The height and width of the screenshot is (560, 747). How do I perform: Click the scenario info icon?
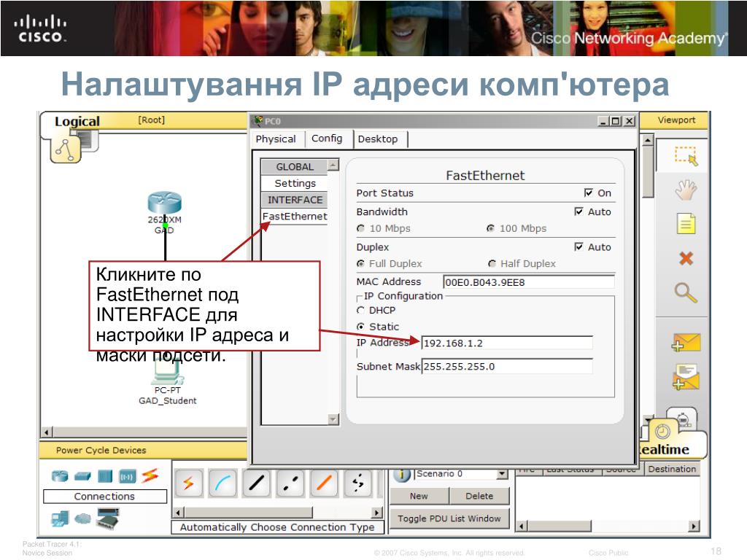tap(402, 475)
